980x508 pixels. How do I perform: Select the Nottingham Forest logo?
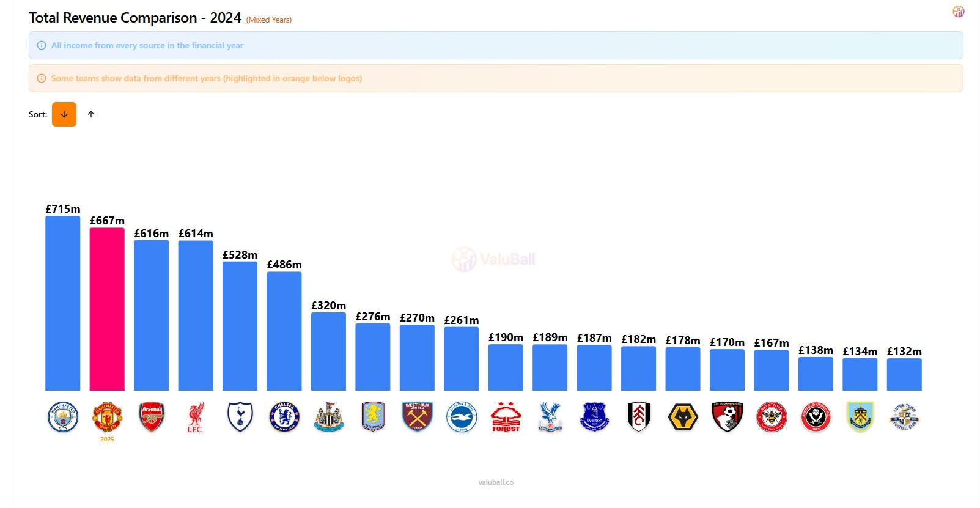click(506, 417)
